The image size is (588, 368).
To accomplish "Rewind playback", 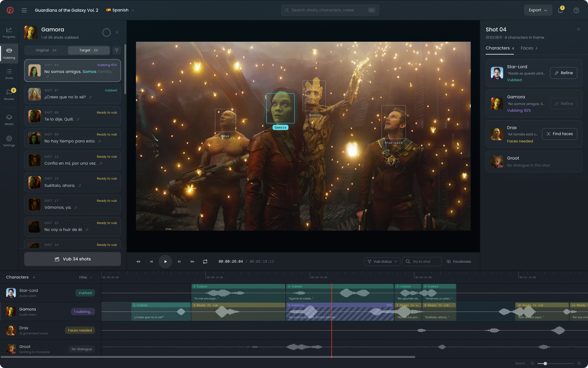I will point(138,261).
